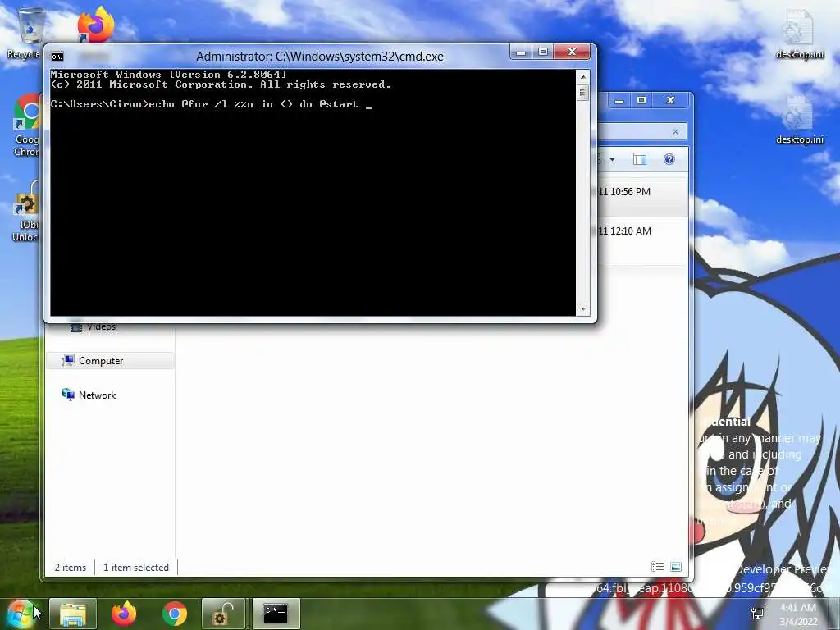Open the Firefox desktop shortcut
Image resolution: width=840 pixels, height=630 pixels.
tap(95, 25)
